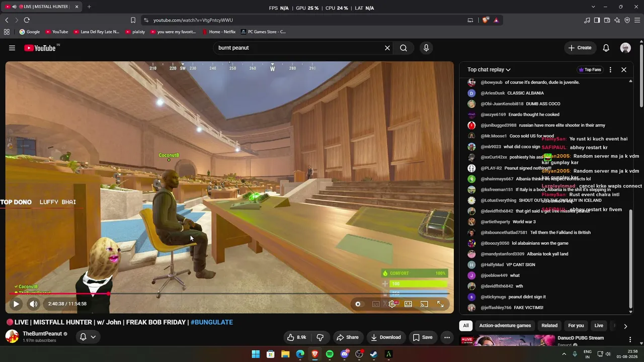Go back in the browser
Screen dimensions: 644x362
[x=7, y=20]
